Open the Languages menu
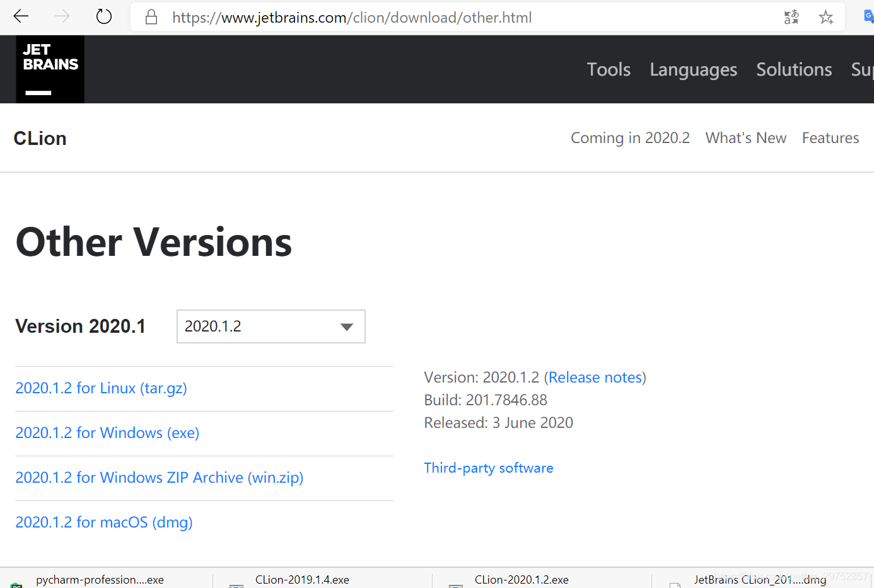The height and width of the screenshot is (588, 874). point(693,70)
